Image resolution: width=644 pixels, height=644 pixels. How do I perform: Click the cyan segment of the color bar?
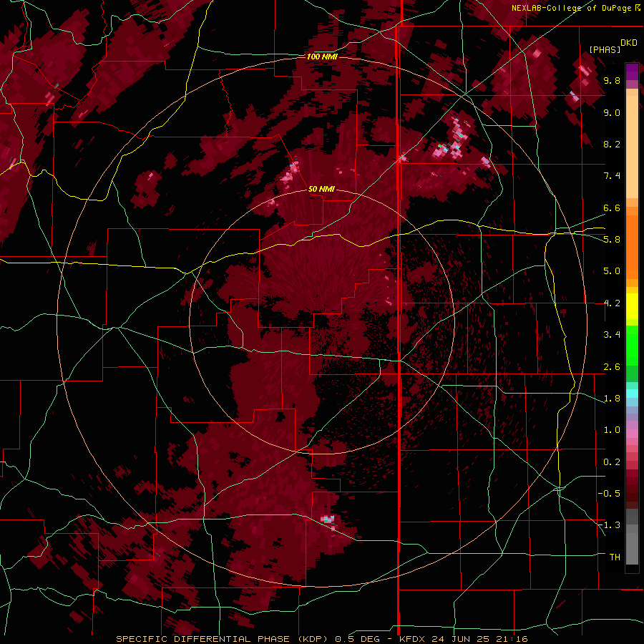click(x=632, y=394)
